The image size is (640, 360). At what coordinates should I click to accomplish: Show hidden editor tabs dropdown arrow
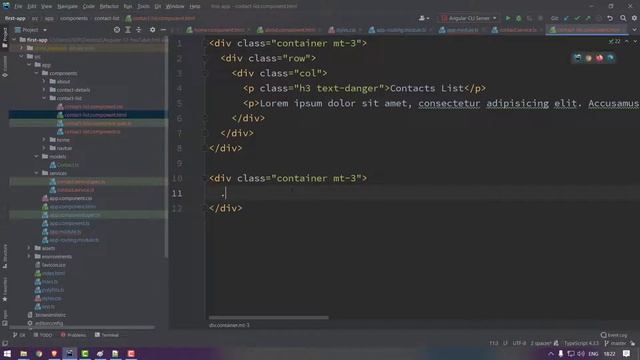coord(634,30)
